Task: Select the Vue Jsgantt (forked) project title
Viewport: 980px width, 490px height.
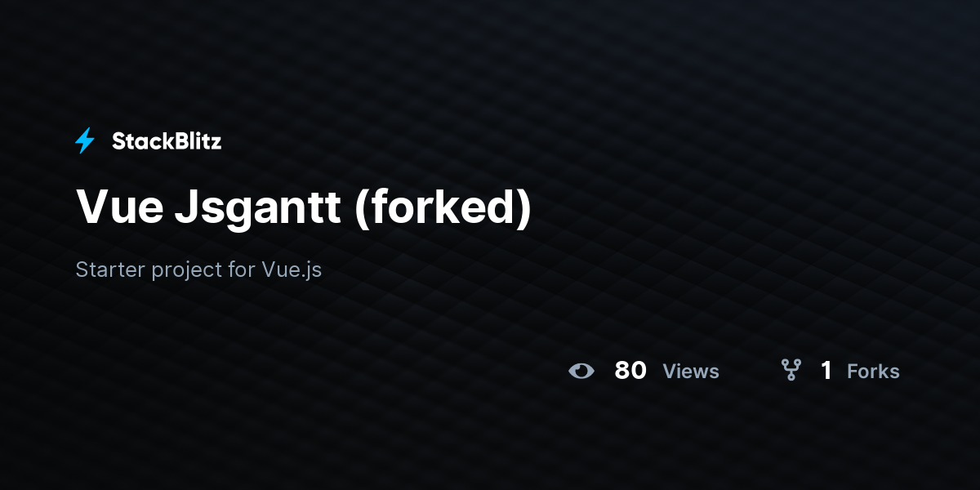Action: pyautogui.click(x=304, y=207)
